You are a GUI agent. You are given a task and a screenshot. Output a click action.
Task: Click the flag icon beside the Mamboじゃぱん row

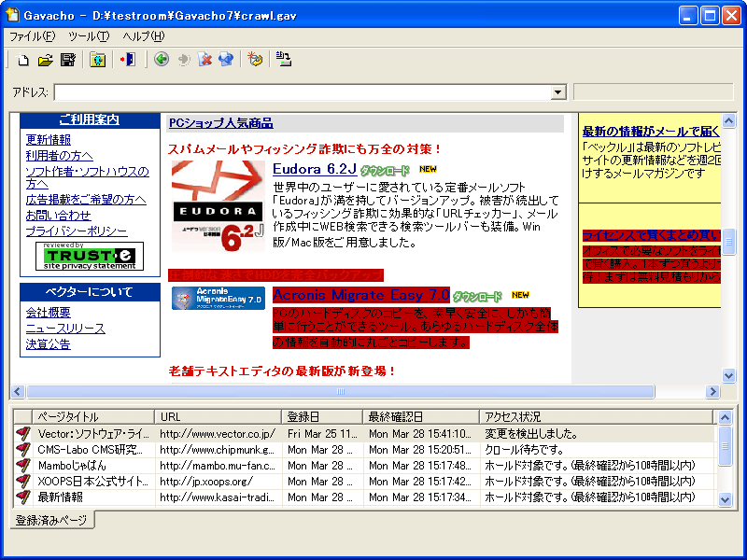tap(22, 465)
